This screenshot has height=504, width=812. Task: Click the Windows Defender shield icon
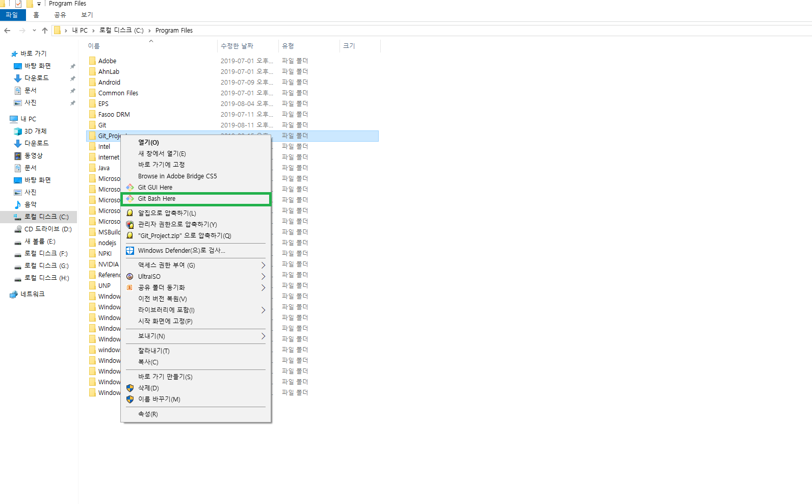tap(130, 251)
